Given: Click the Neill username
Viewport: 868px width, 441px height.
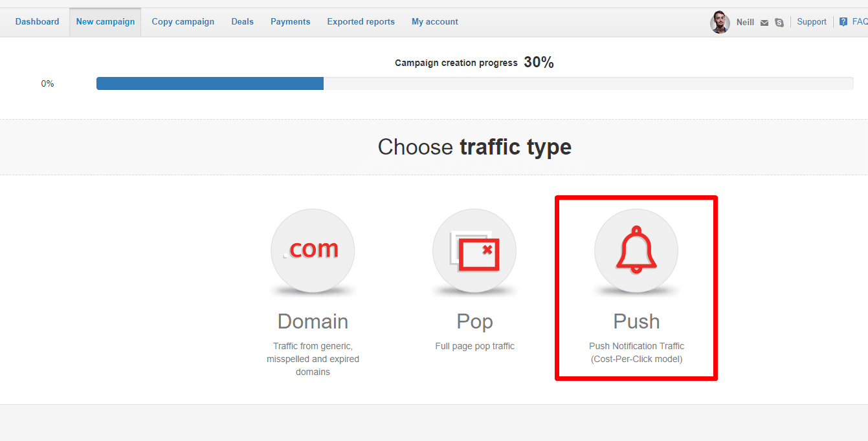Looking at the screenshot, I should point(745,23).
